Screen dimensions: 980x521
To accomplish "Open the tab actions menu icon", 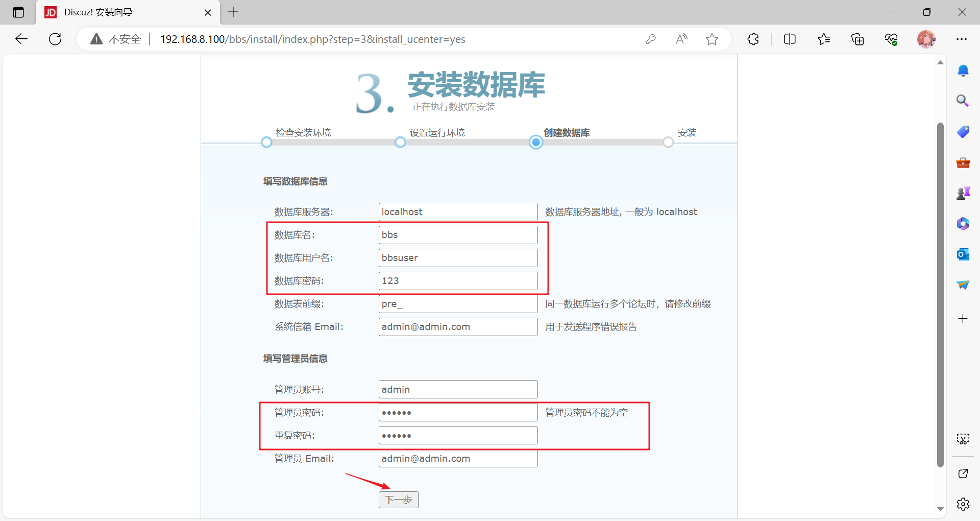I will 18,12.
